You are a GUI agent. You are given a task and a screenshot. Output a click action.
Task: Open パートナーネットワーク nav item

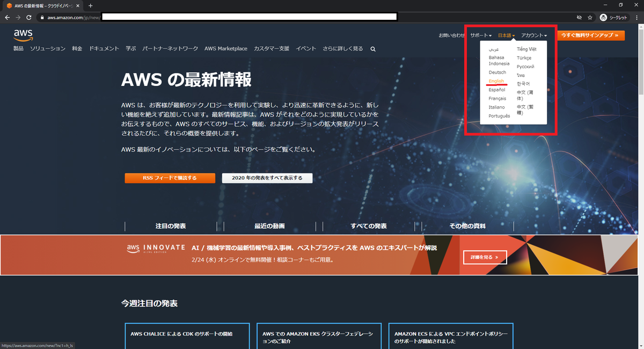(x=170, y=49)
